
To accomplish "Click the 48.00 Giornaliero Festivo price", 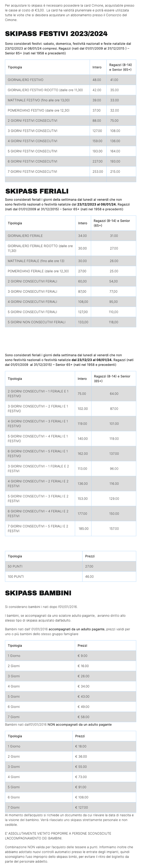I will point(96,80).
